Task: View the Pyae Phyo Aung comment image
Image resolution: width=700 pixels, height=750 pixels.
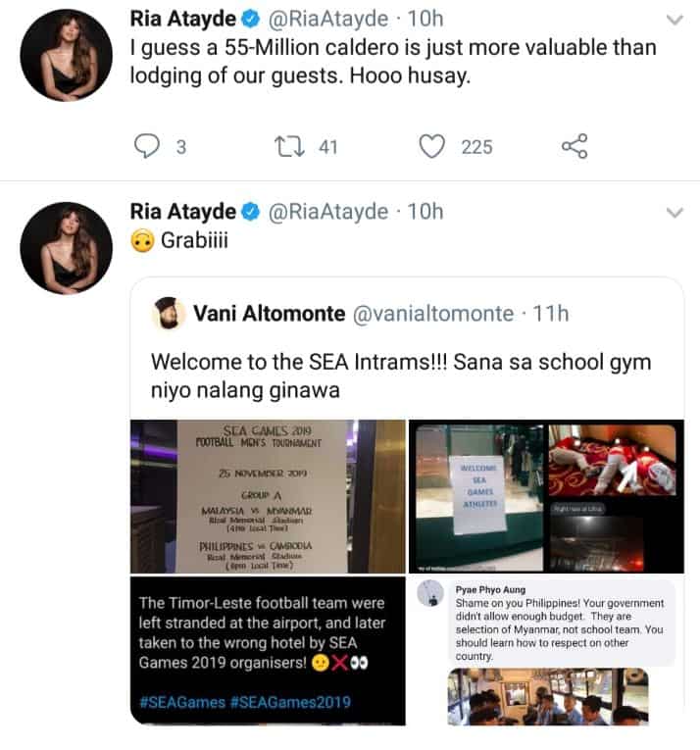Action: 546,651
